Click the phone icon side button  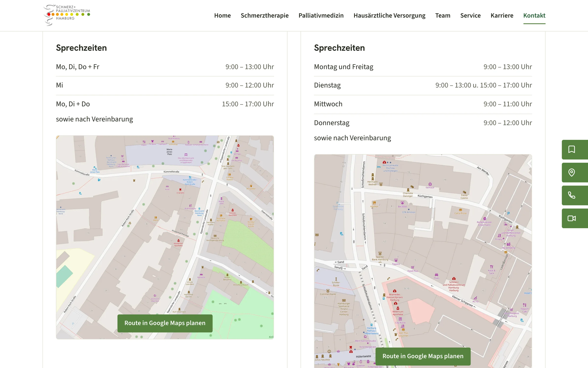[x=575, y=195]
